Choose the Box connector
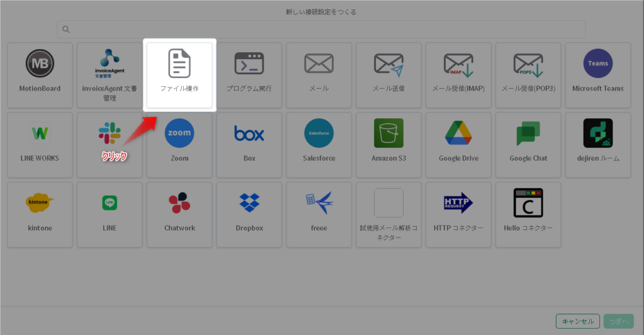Viewport: 644px width, 335px height. pos(249,145)
